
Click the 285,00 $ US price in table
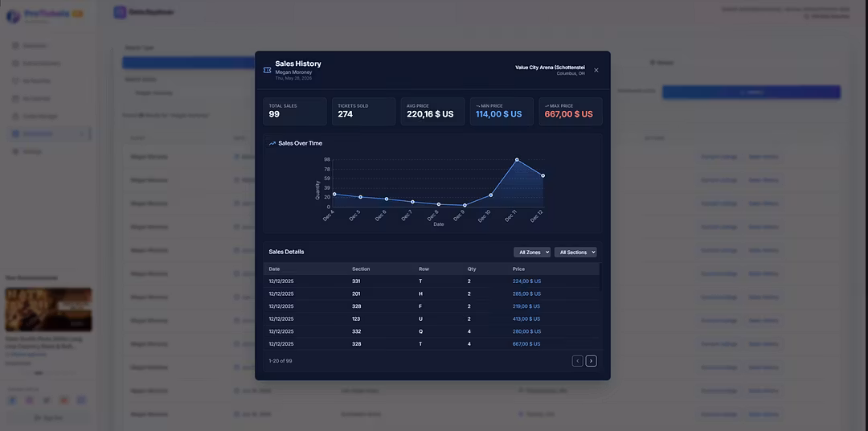coord(526,294)
